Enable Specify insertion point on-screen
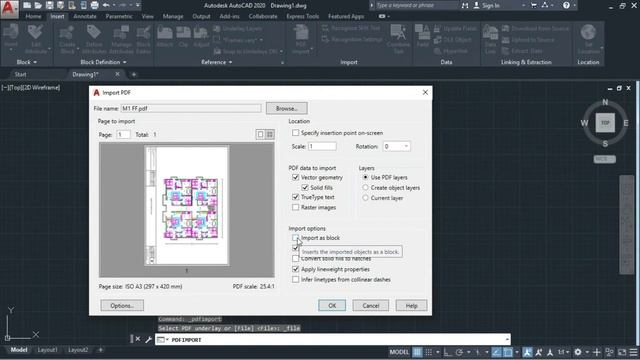640x360 pixels. point(296,133)
